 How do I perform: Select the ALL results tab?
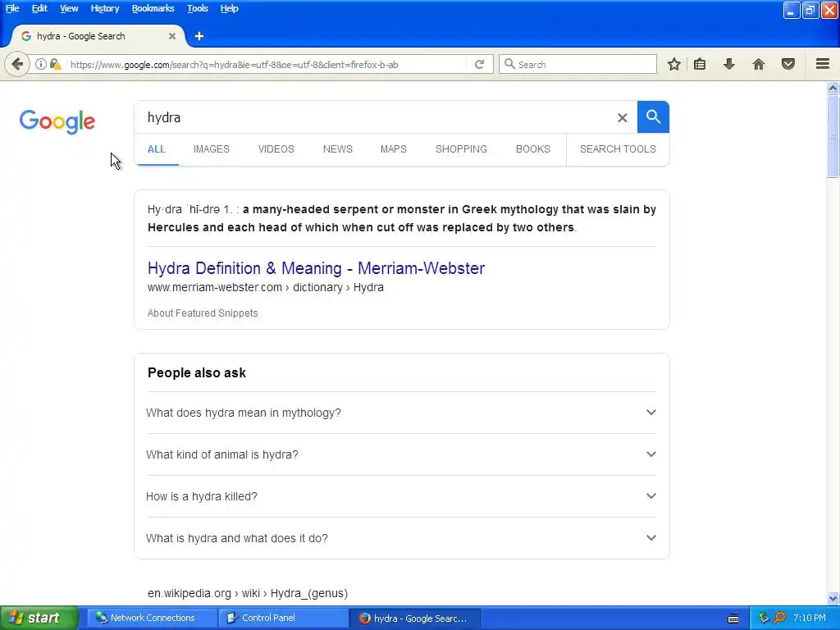157,149
